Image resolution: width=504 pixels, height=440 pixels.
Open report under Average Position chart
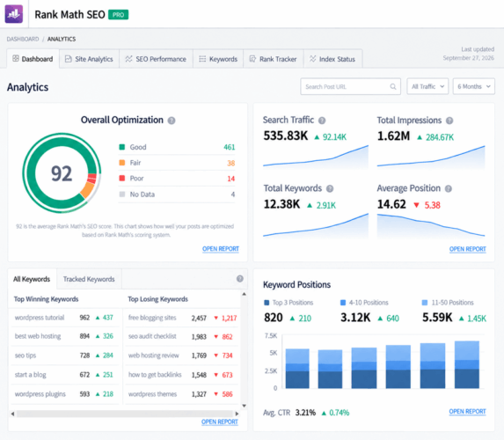click(467, 249)
